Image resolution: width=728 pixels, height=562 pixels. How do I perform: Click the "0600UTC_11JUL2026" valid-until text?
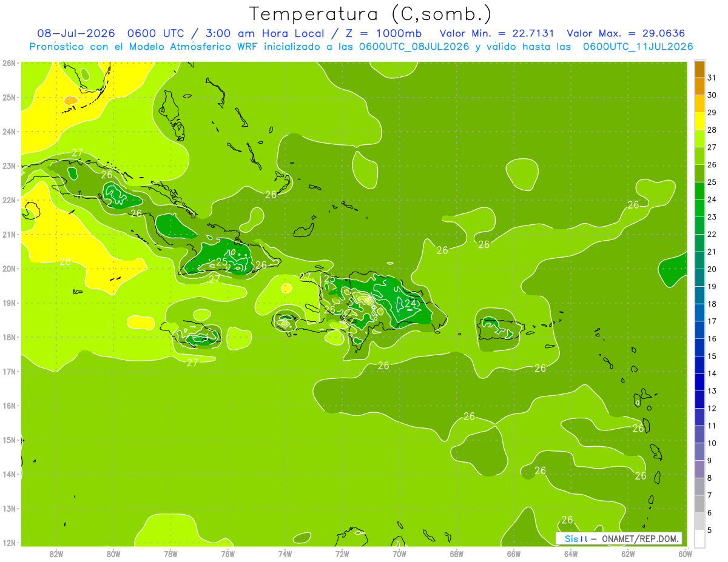coord(638,47)
